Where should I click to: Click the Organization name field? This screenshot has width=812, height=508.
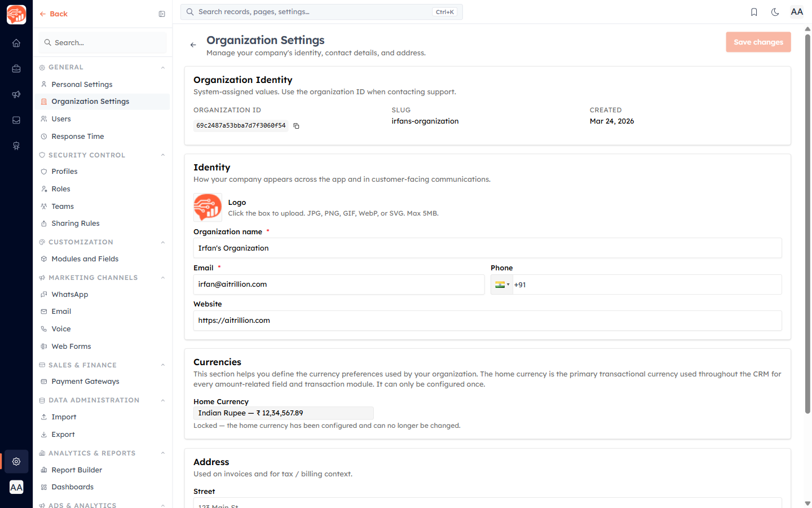tap(487, 248)
